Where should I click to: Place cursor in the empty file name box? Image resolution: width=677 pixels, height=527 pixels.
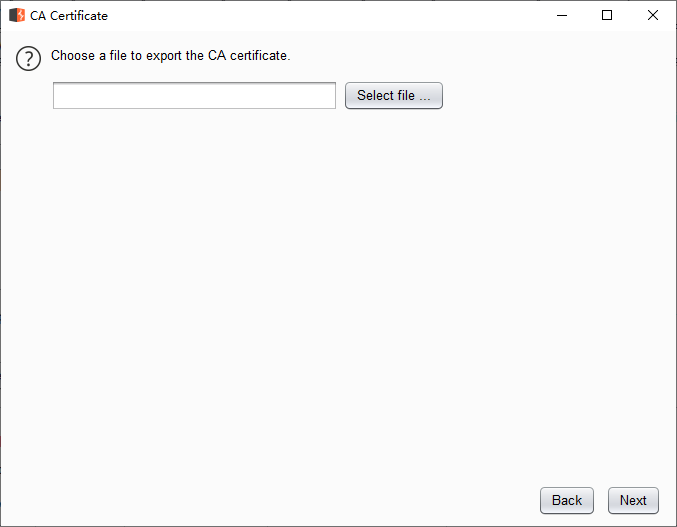tap(194, 95)
